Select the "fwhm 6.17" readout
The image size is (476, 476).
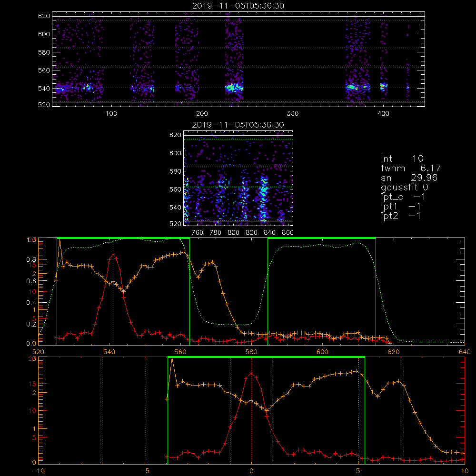coord(410,168)
